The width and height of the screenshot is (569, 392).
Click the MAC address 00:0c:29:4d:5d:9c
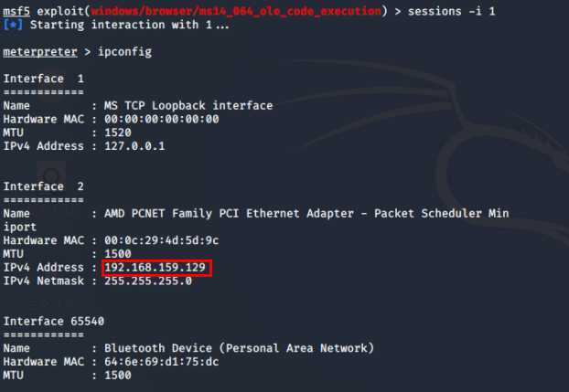[161, 239]
